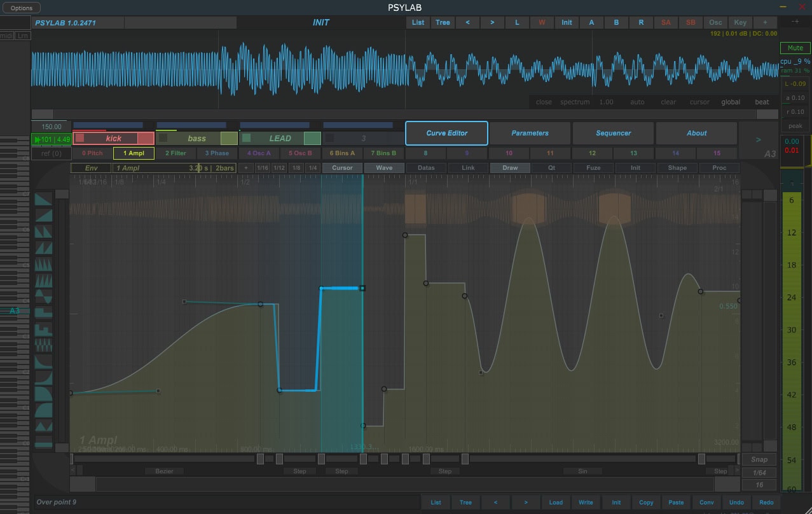The image size is (812, 514).
Task: Toggle the global waveform view option
Action: (x=731, y=102)
